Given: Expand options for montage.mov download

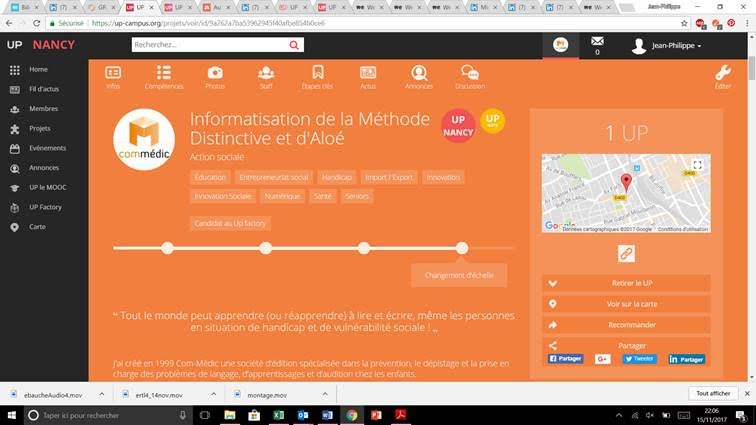Looking at the screenshot, I should [x=325, y=394].
